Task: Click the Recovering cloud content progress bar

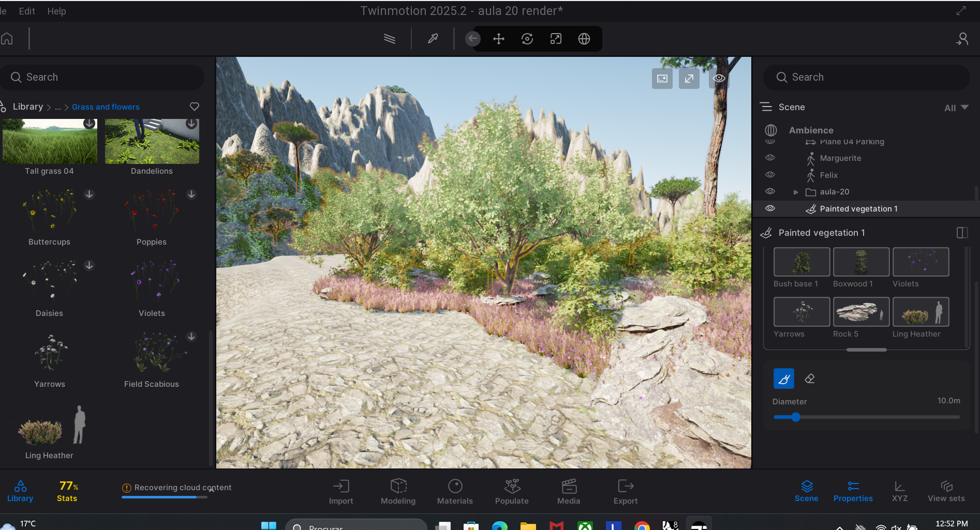Action: (165, 497)
